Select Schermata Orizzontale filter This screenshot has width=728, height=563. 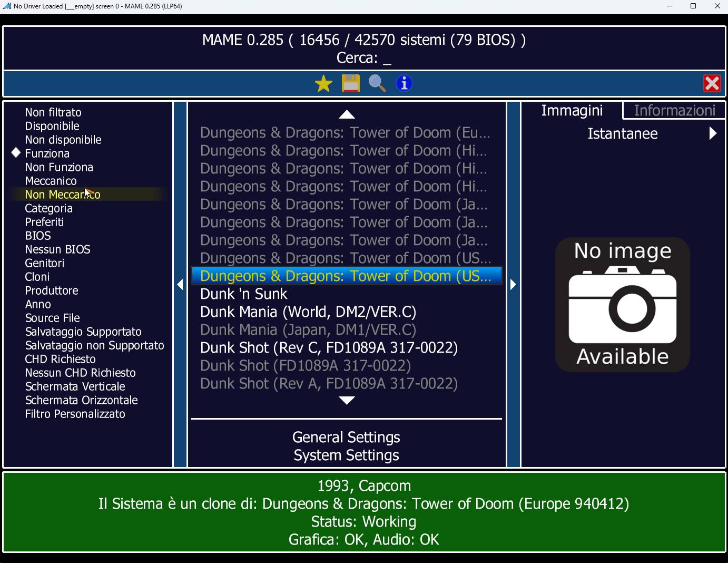pyautogui.click(x=82, y=400)
